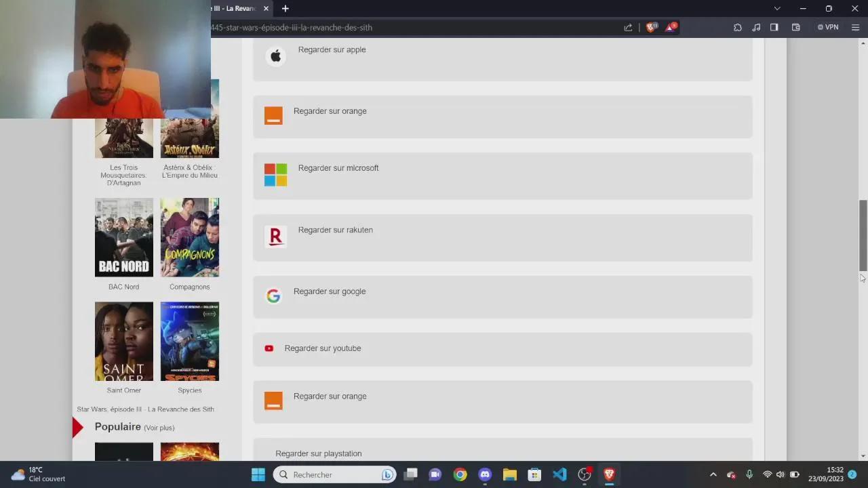The width and height of the screenshot is (868, 488).
Task: Click the Voir plus link
Action: 159,428
